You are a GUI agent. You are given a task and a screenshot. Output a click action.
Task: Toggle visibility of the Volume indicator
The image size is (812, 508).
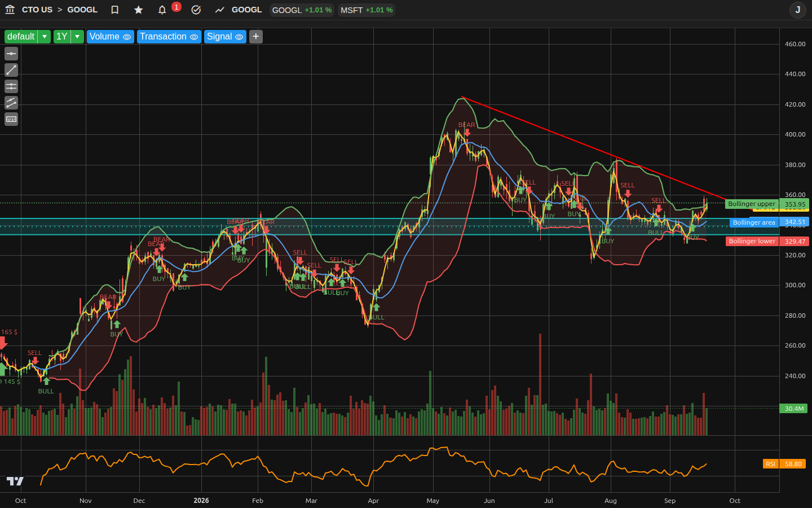(x=127, y=37)
